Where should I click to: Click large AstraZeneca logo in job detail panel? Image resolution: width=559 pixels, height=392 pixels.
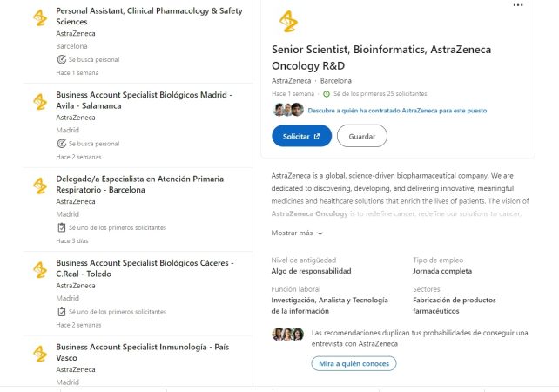click(x=287, y=20)
